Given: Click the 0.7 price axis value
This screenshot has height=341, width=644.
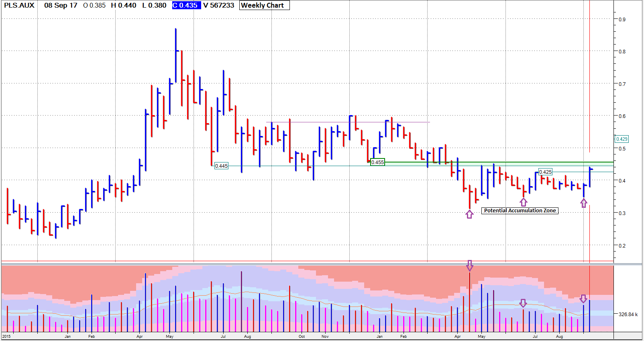Looking at the screenshot, I should (622, 84).
